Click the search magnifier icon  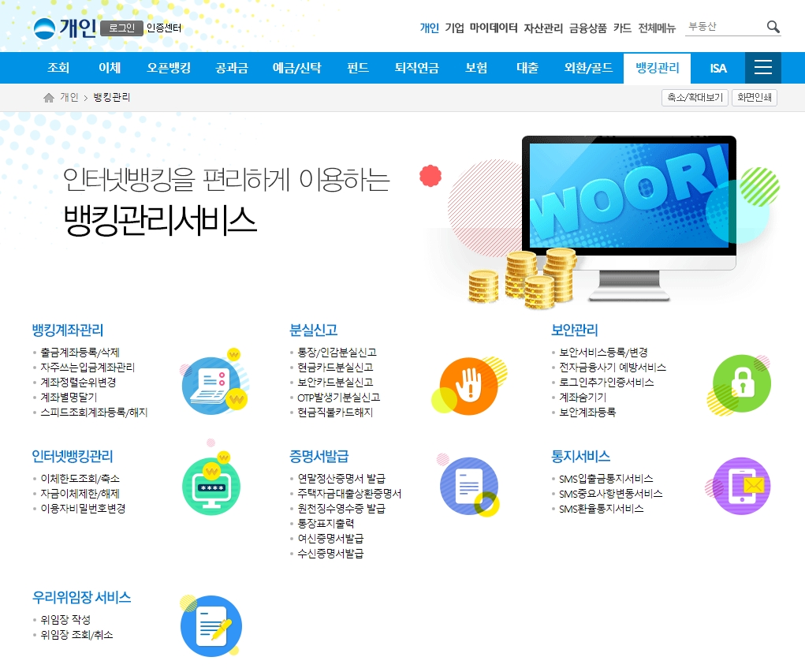pos(773,27)
